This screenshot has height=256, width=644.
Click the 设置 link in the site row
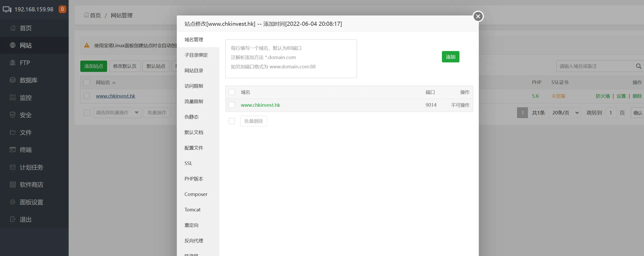[621, 96]
